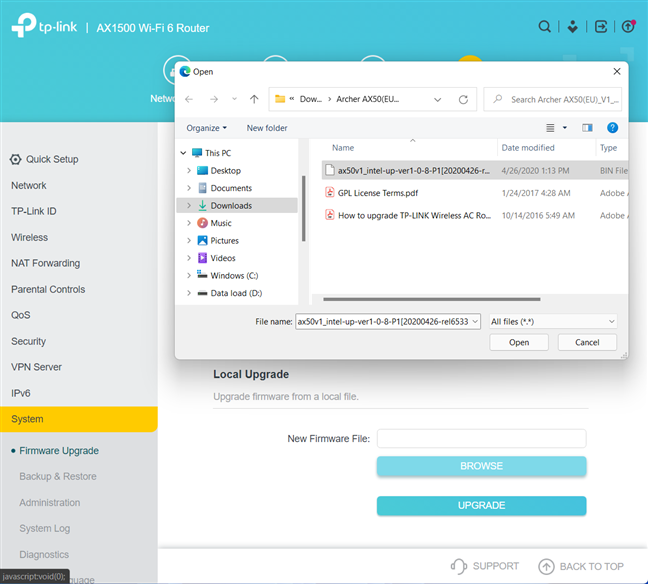Click the Open button in the dialog

tap(519, 342)
